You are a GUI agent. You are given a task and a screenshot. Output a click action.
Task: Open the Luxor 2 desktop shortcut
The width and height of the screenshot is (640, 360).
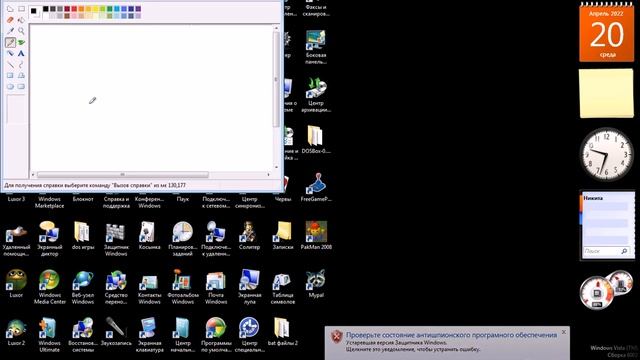[16, 331]
